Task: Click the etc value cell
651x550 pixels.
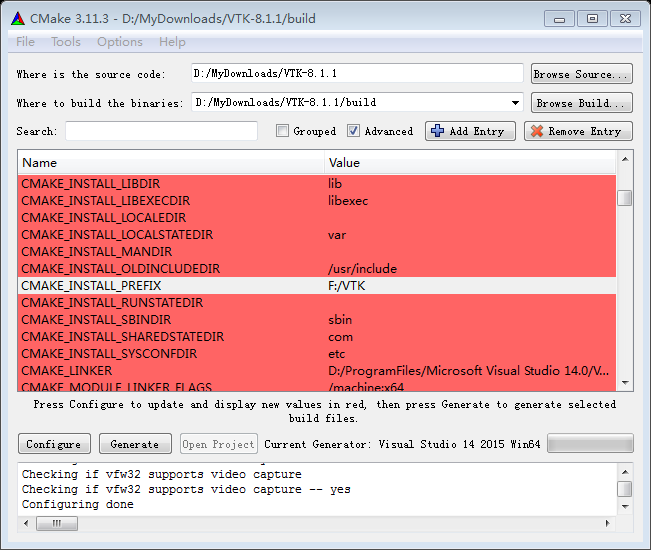Action: click(470, 354)
